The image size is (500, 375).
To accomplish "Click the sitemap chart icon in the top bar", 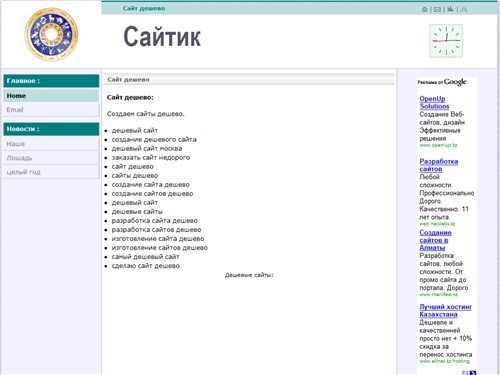I will tap(450, 9).
